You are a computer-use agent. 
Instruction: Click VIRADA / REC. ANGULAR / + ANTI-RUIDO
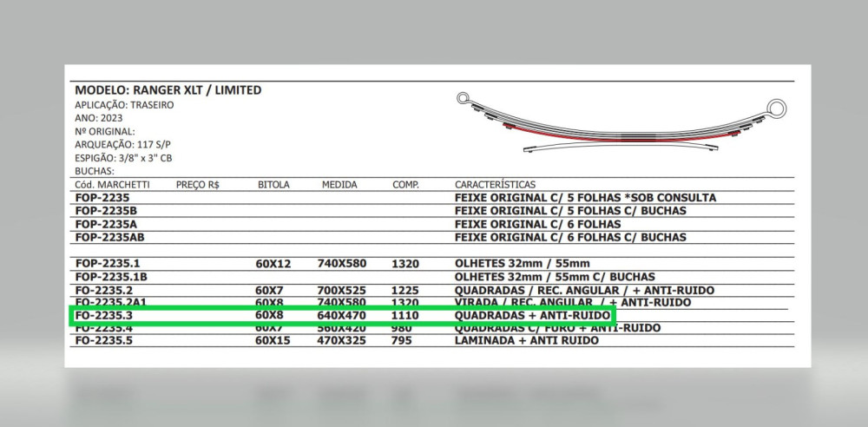click(572, 302)
